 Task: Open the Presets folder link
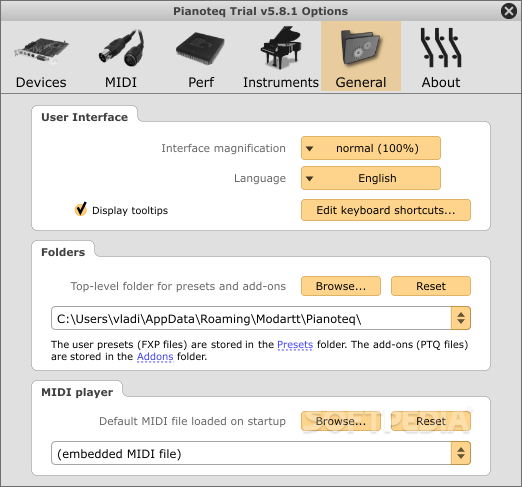[295, 344]
